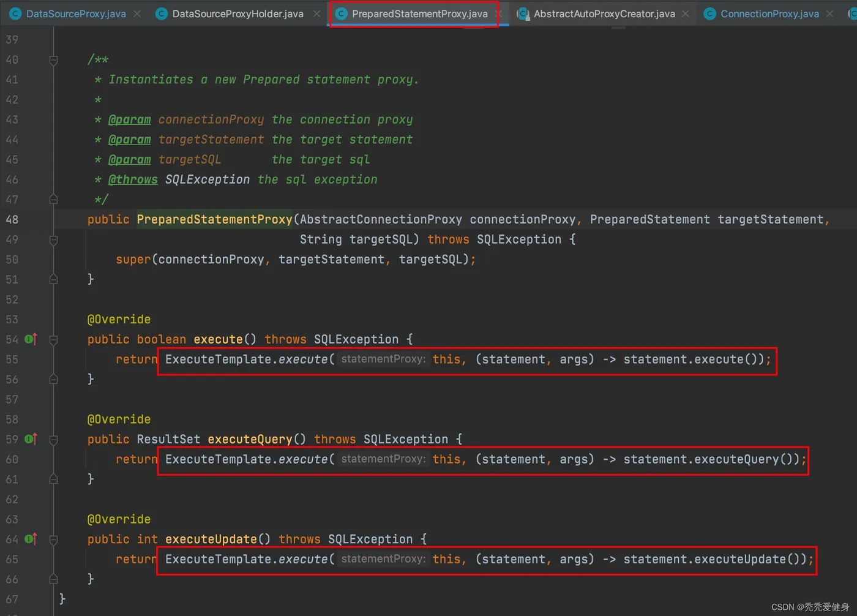
Task: Click line number 60 in the gutter
Action: tap(12, 459)
